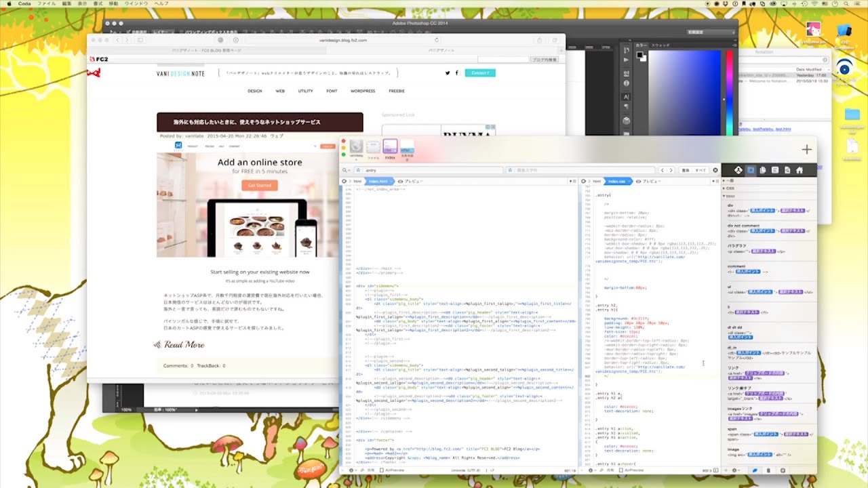Split right editor pane using split icon
This screenshot has width=868, height=488.
click(x=715, y=182)
